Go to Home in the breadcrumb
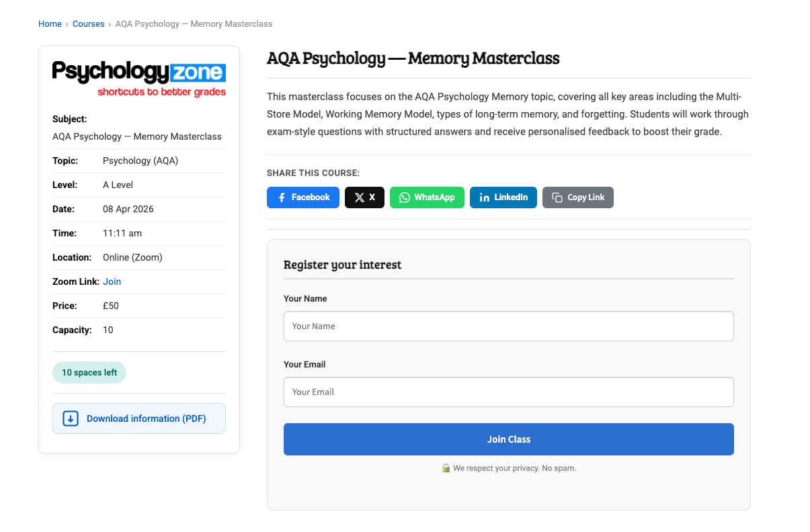 click(x=50, y=24)
